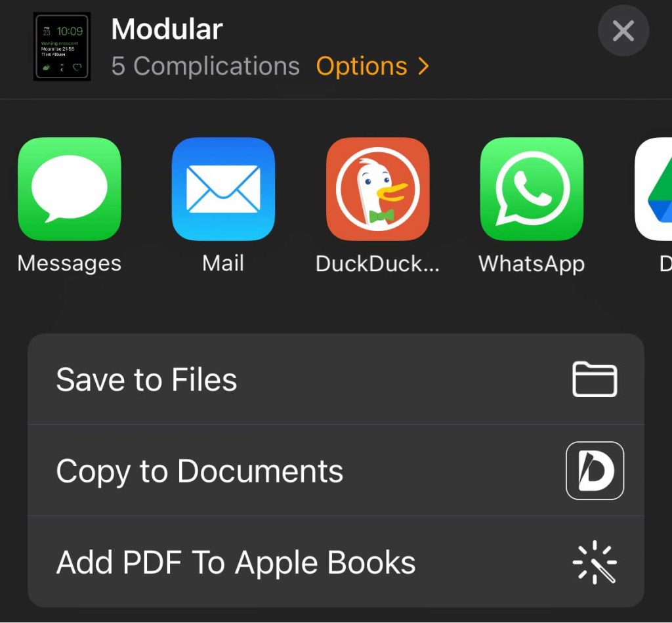
Task: Select the partially visible Google Drive icon
Action: point(654,188)
